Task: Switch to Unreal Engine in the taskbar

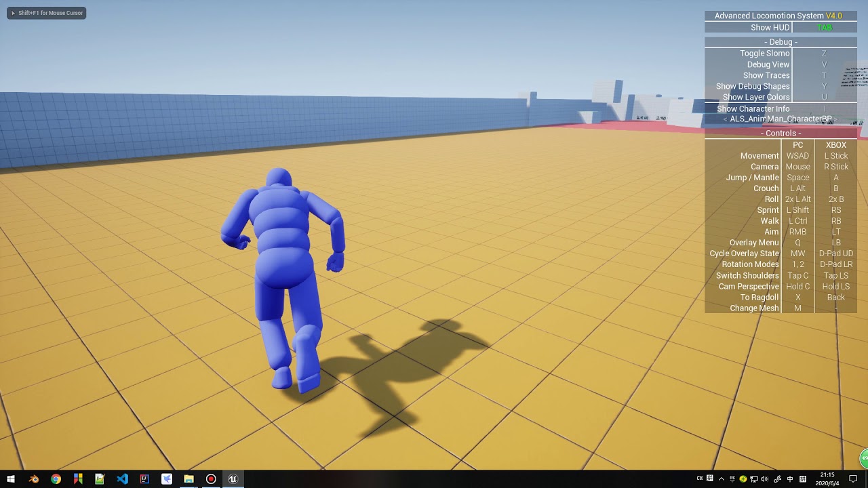Action: [x=233, y=479]
